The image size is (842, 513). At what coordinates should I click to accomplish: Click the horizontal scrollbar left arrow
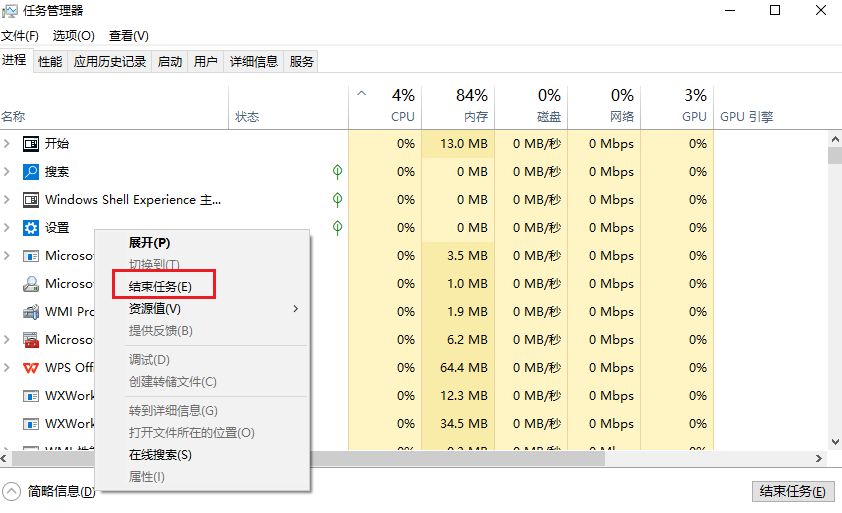point(4,458)
